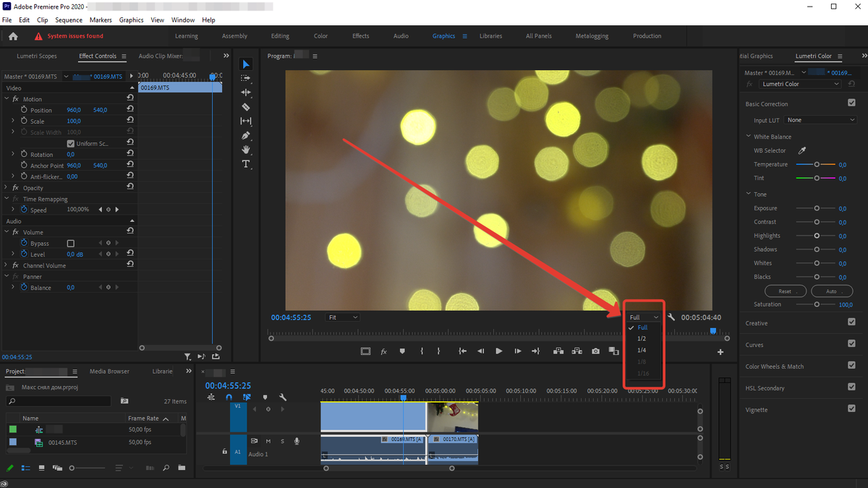The image size is (868, 488).
Task: Click the Auto tone button
Action: [831, 291]
